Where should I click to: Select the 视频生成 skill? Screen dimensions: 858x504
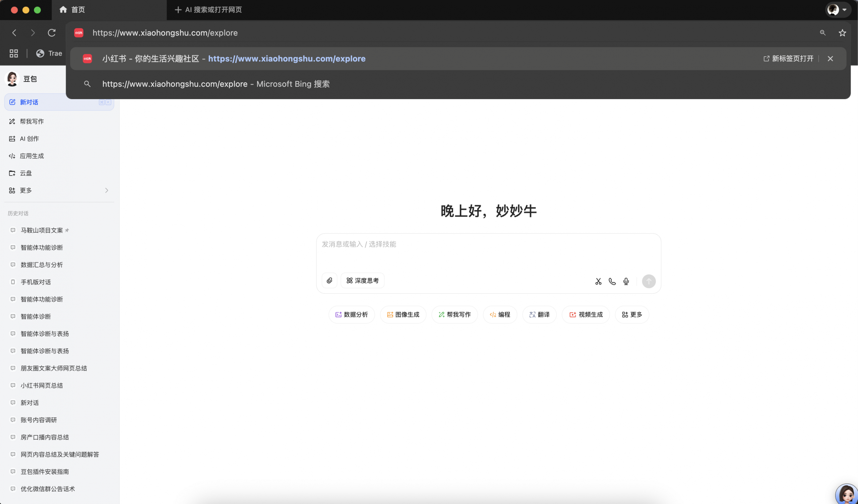pos(586,314)
